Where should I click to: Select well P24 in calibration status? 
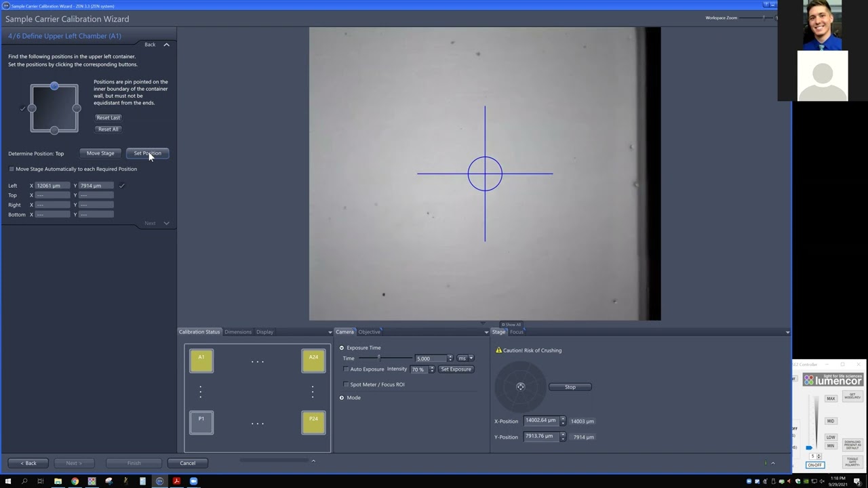[x=313, y=423]
